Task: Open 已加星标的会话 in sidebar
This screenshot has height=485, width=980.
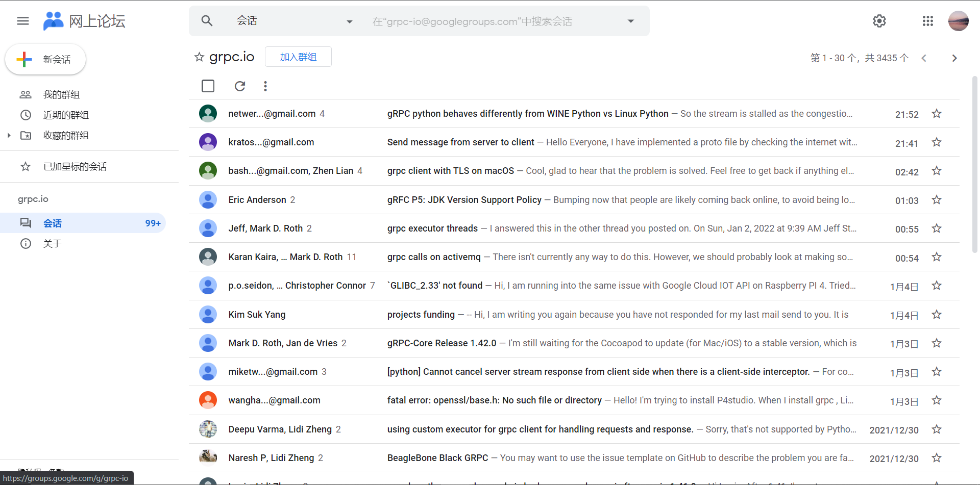Action: coord(75,166)
